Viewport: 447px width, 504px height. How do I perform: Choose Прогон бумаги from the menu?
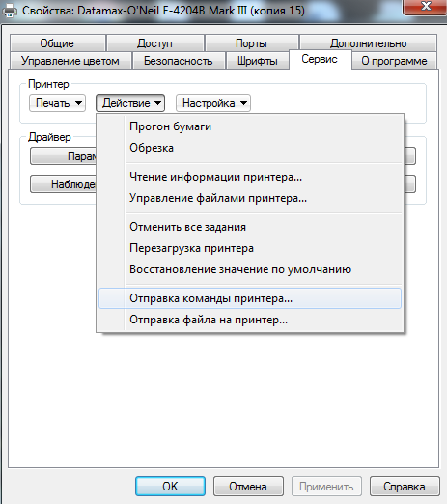click(x=250, y=126)
